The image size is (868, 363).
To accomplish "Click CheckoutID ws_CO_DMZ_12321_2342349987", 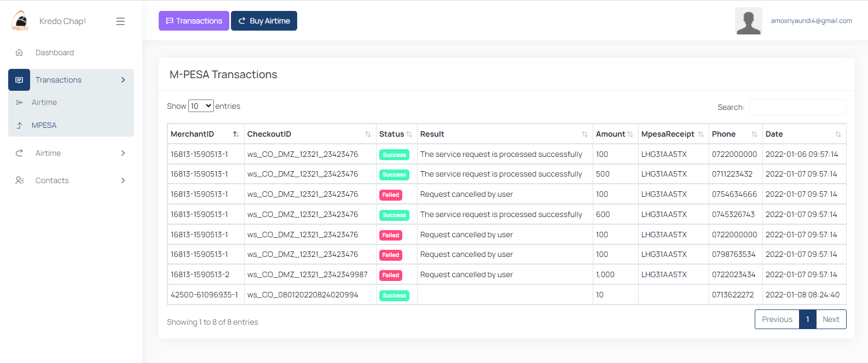I will (x=308, y=274).
